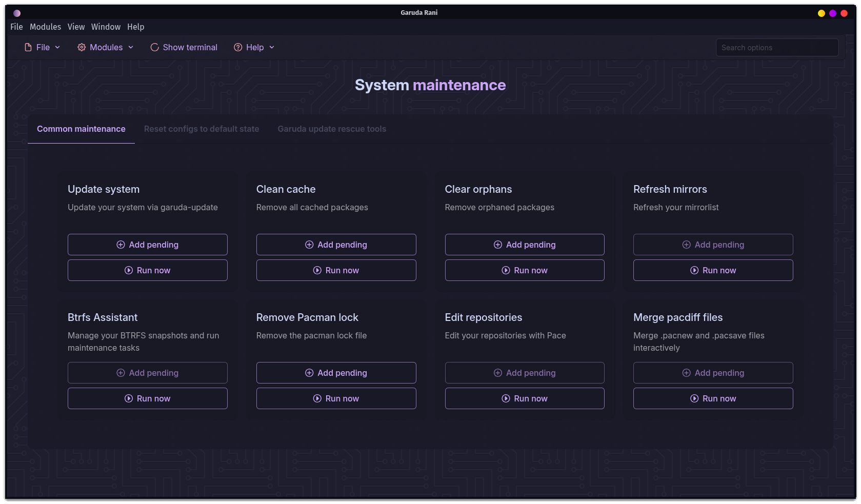Expand the Help toolbar dropdown chevron
The image size is (861, 504).
272,47
